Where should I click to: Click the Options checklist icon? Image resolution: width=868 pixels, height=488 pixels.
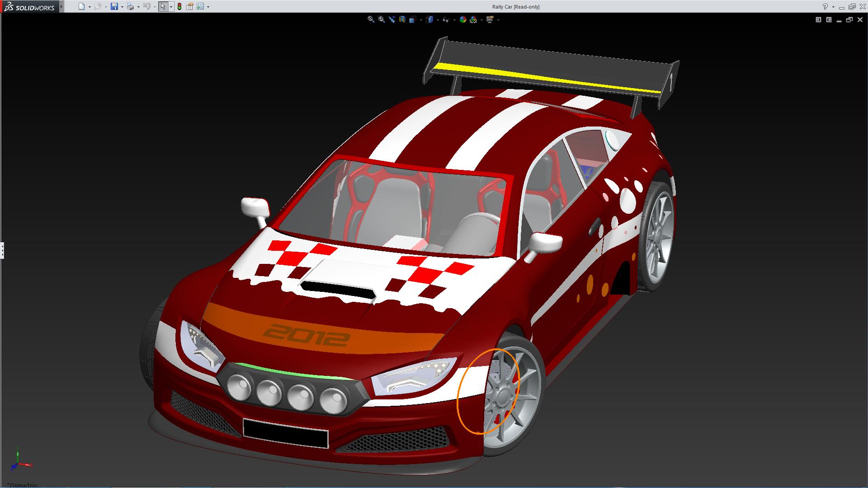[200, 6]
